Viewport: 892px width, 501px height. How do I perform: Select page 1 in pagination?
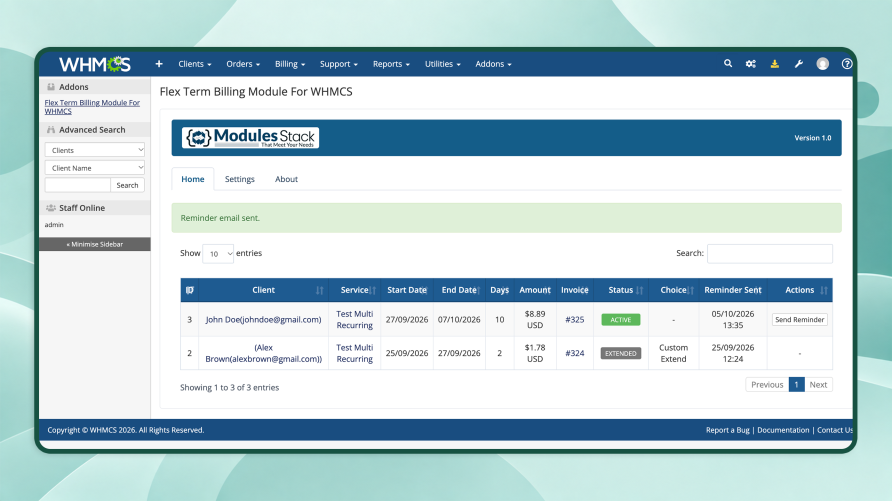[796, 384]
